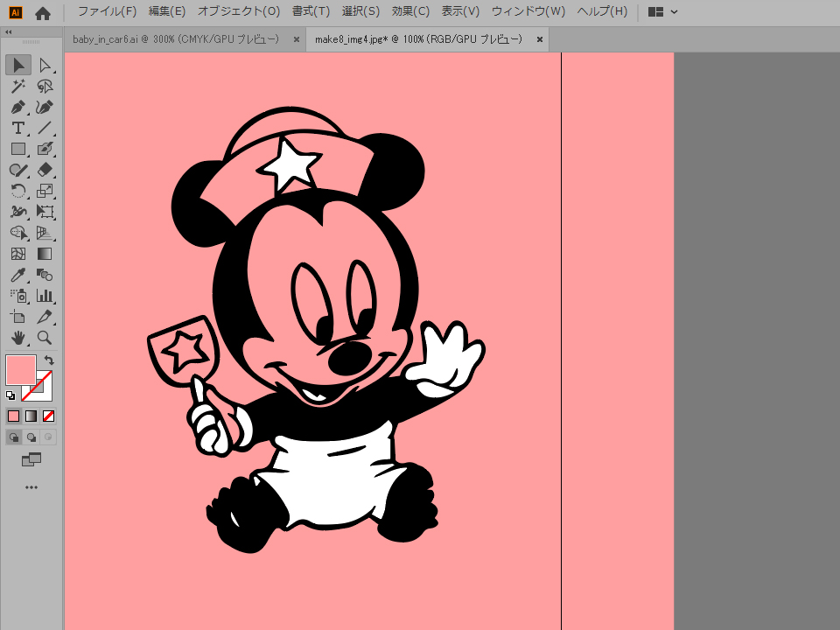This screenshot has height=630, width=840.
Task: Open the workspace switcher dropdown
Action: 663,12
